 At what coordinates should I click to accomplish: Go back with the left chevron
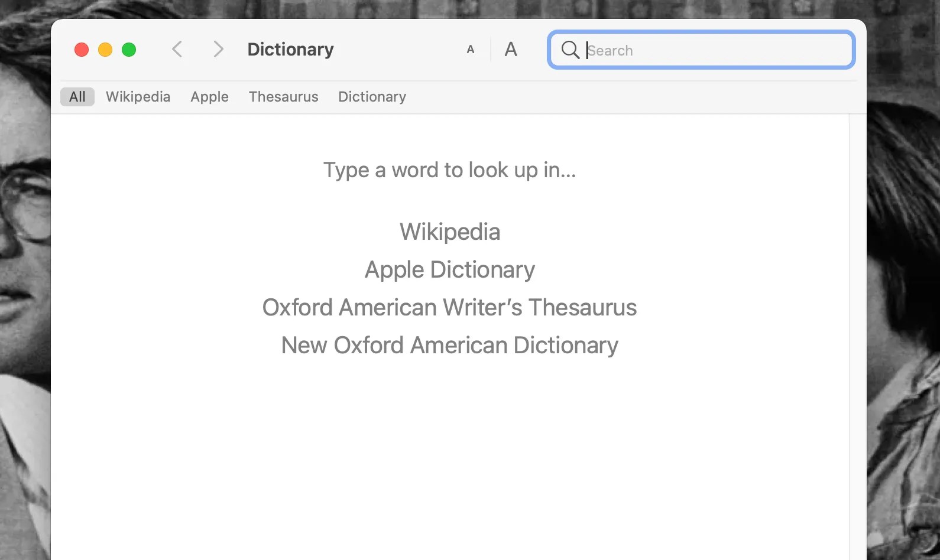coord(177,49)
